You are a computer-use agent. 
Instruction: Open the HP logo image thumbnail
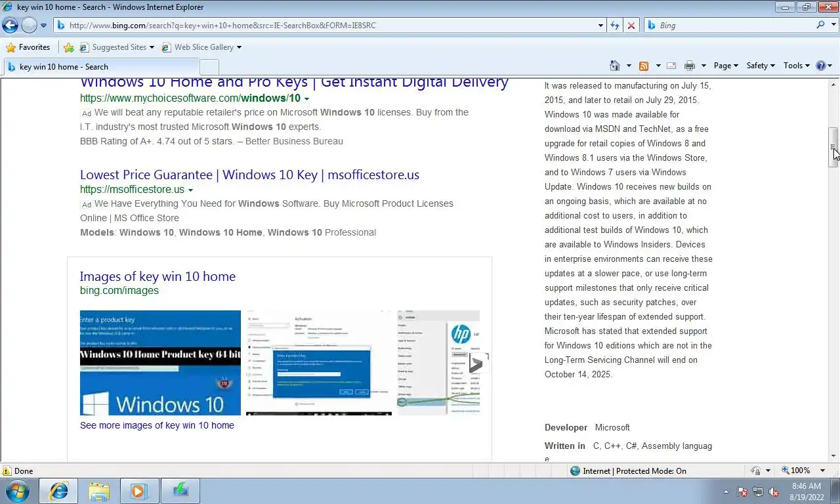click(438, 363)
